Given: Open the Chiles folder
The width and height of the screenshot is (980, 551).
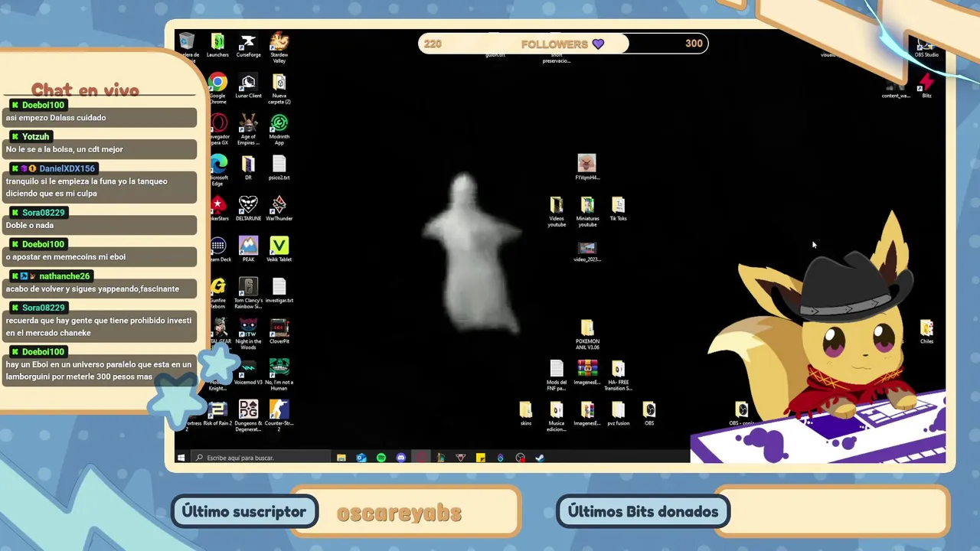Looking at the screenshot, I should pyautogui.click(x=926, y=332).
